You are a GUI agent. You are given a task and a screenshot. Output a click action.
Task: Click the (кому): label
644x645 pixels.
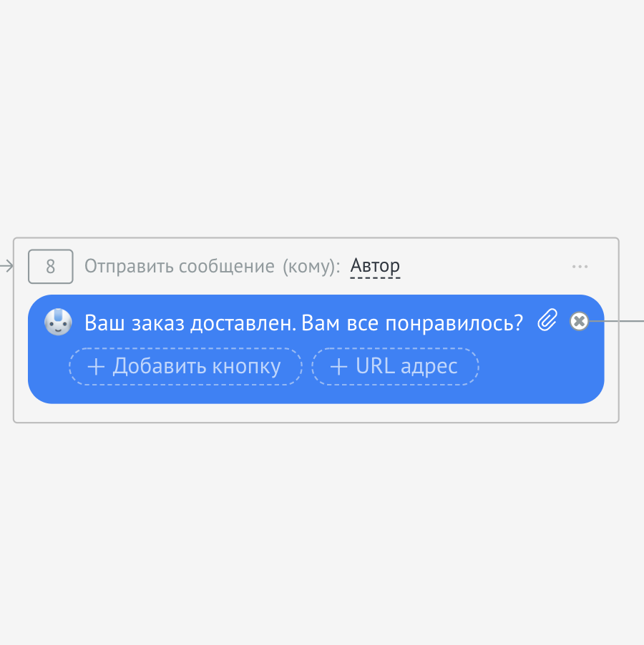pos(311,267)
